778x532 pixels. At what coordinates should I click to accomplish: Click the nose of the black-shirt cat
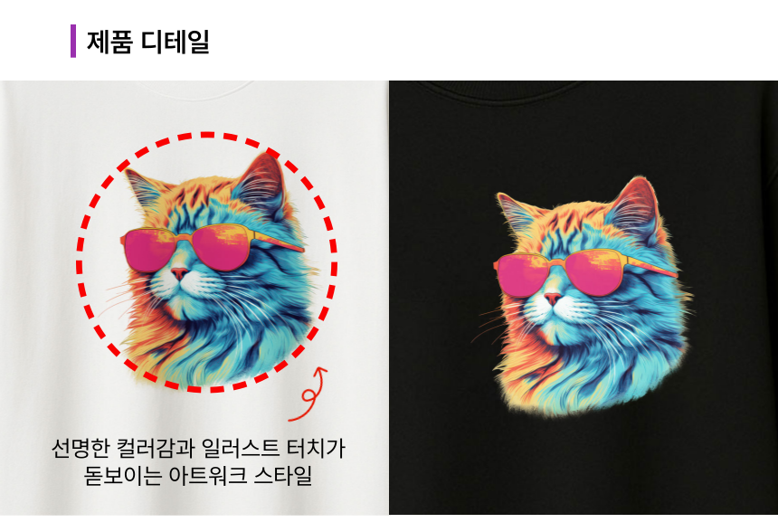pos(552,299)
